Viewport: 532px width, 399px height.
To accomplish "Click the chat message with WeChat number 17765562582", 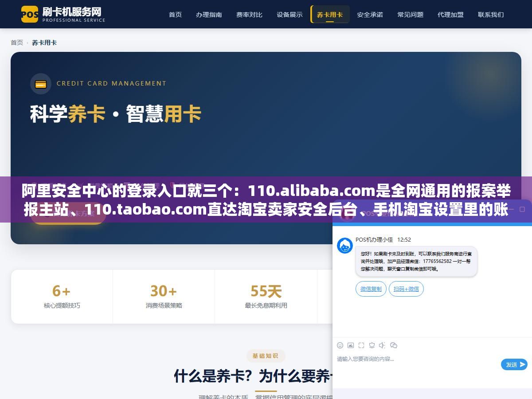I will click(x=416, y=262).
